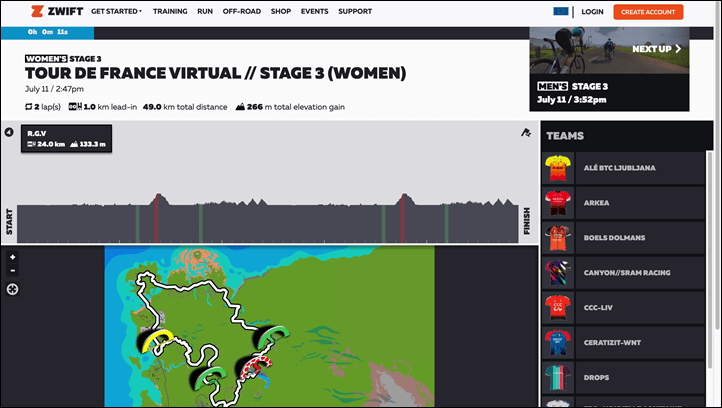
Task: Click the second red climb marker
Action: pyautogui.click(x=402, y=218)
